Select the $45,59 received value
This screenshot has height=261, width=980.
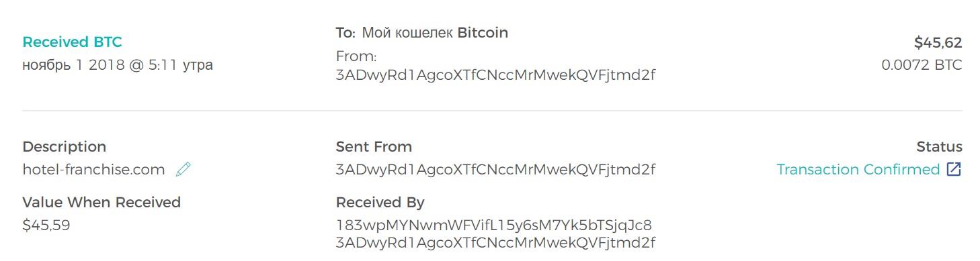point(46,225)
